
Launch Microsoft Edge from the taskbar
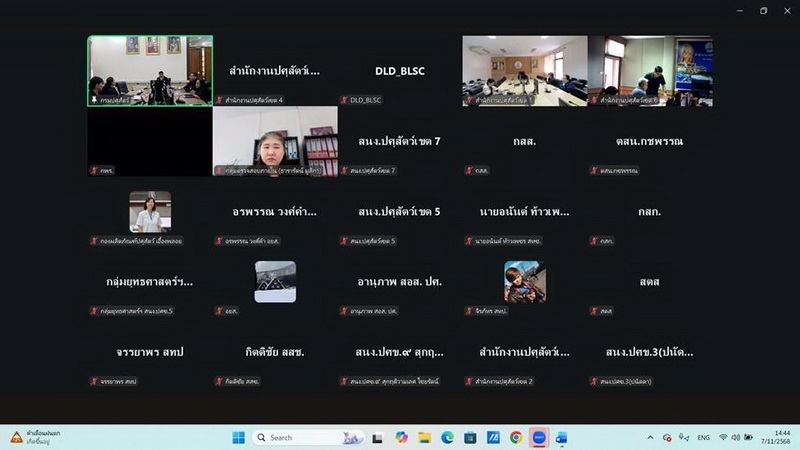448,437
